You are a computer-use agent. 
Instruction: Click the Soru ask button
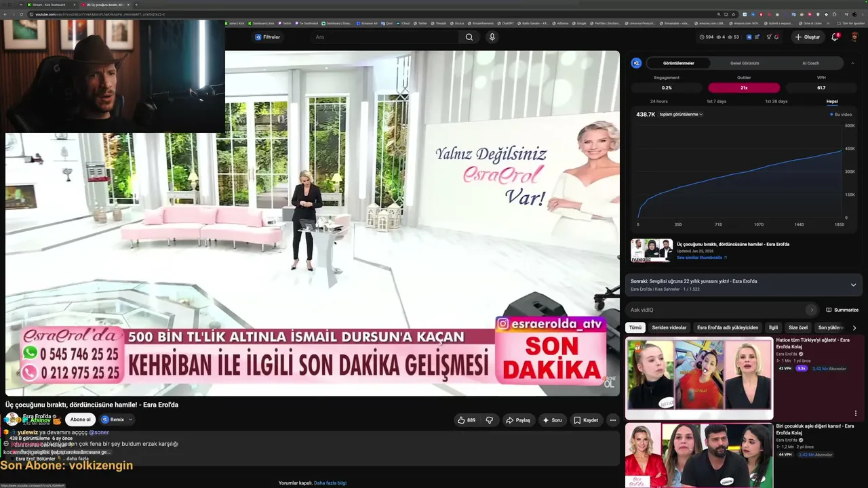552,420
